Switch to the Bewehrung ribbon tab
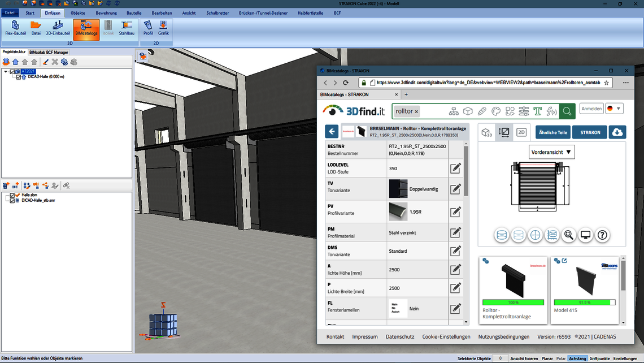 point(106,13)
